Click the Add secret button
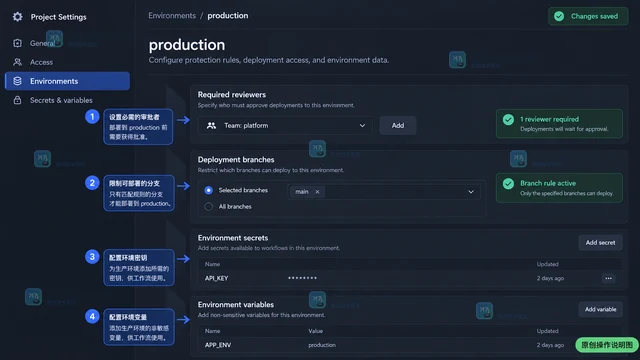The width and height of the screenshot is (640, 360). pos(600,242)
